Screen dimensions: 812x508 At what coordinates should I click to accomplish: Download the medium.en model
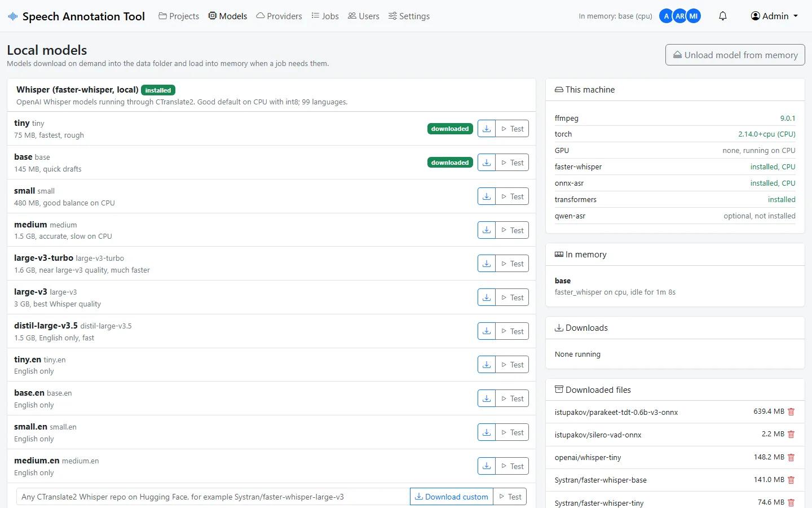(487, 466)
